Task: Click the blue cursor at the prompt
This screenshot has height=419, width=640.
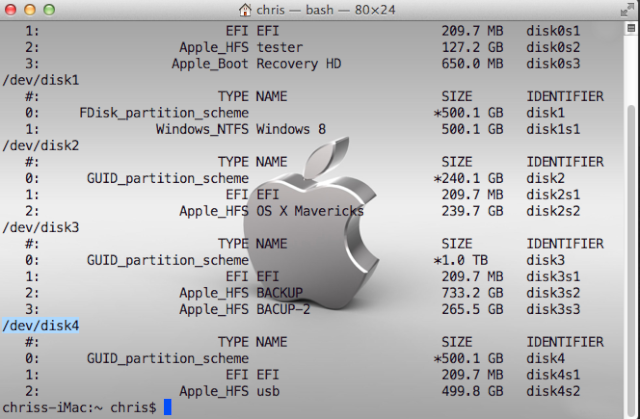Action: [x=167, y=407]
